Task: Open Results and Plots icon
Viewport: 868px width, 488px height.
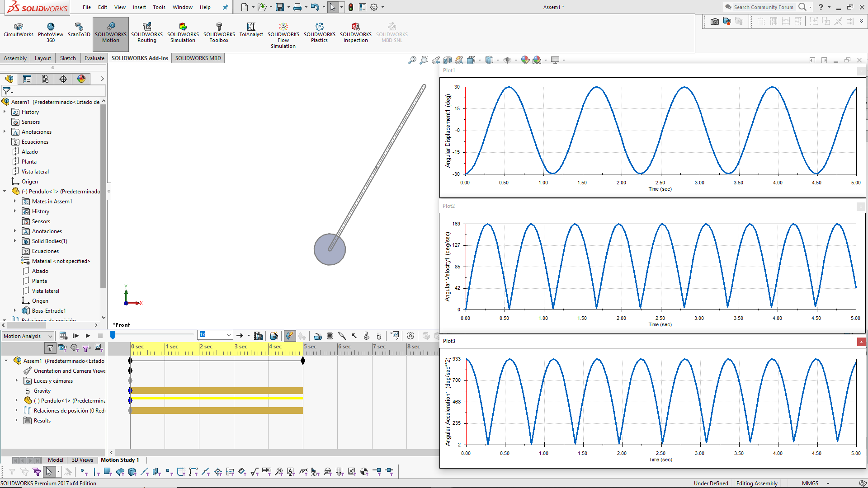Action: coord(395,336)
